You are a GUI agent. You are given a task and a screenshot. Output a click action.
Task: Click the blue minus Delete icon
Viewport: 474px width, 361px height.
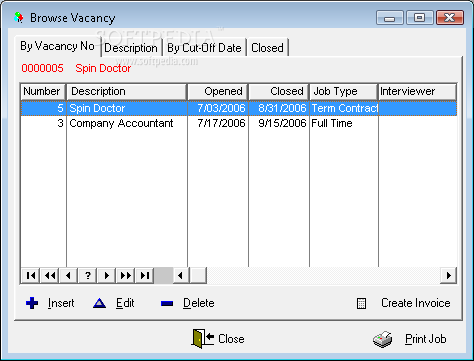pos(167,303)
